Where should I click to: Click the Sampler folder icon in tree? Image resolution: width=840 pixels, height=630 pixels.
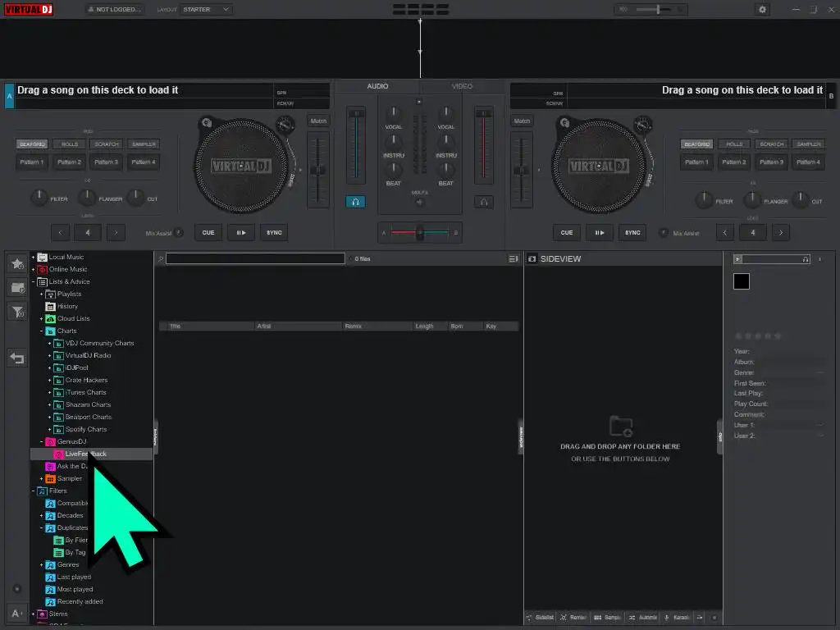tap(50, 479)
